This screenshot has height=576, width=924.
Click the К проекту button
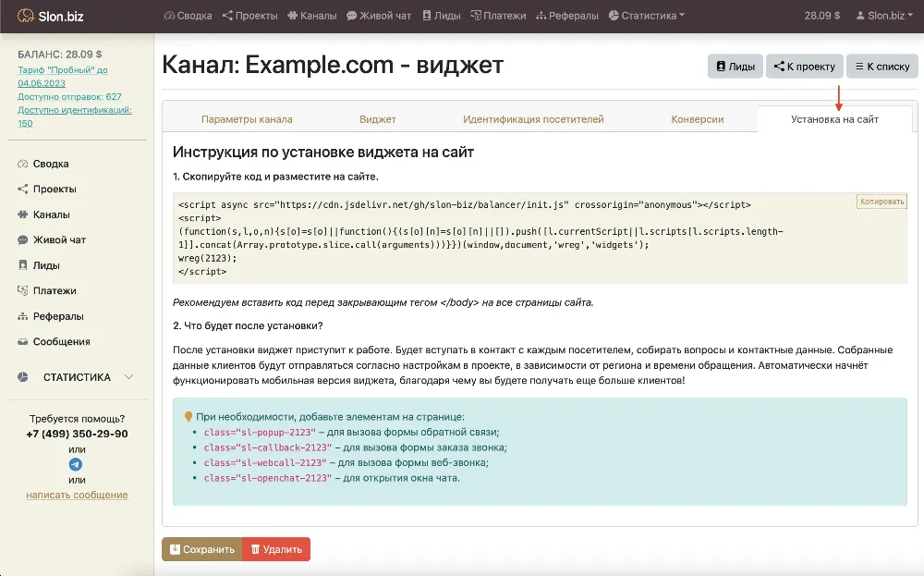pyautogui.click(x=805, y=67)
